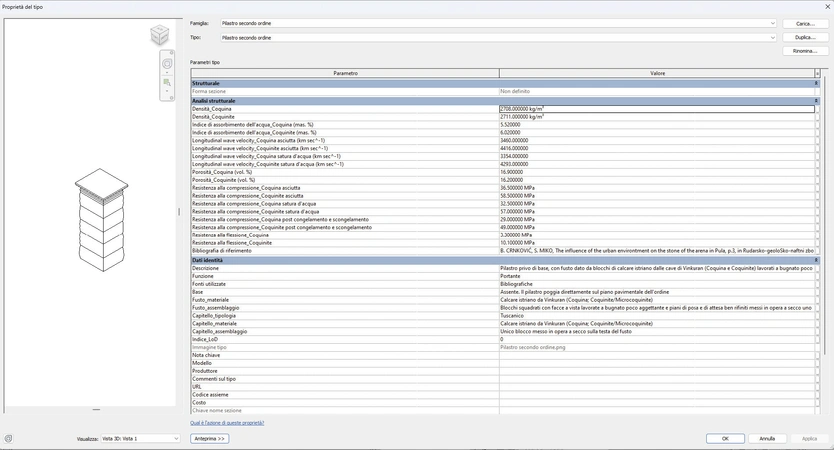This screenshot has width=834, height=450.
Task: Select the 'Pilastro secondo ordine.png' image value
Action: pyautogui.click(x=657, y=347)
